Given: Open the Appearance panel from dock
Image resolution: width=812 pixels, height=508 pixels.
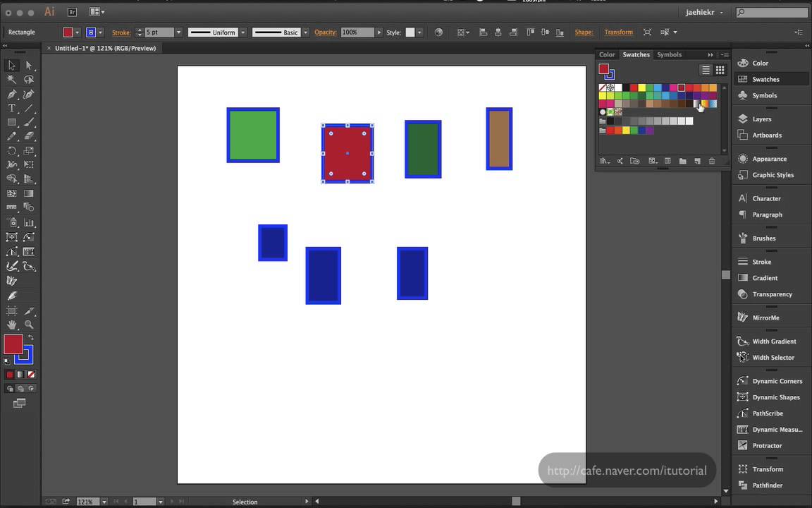Looking at the screenshot, I should [770, 159].
